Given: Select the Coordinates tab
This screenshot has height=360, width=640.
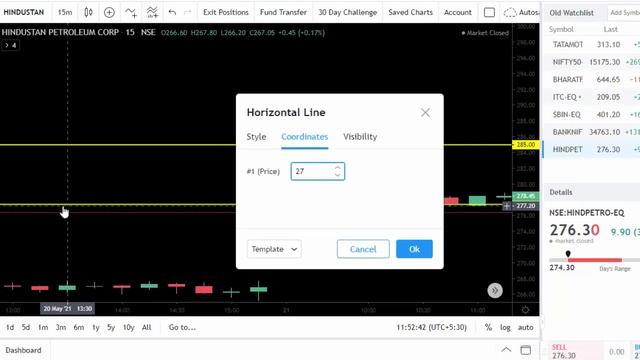Looking at the screenshot, I should point(304,137).
